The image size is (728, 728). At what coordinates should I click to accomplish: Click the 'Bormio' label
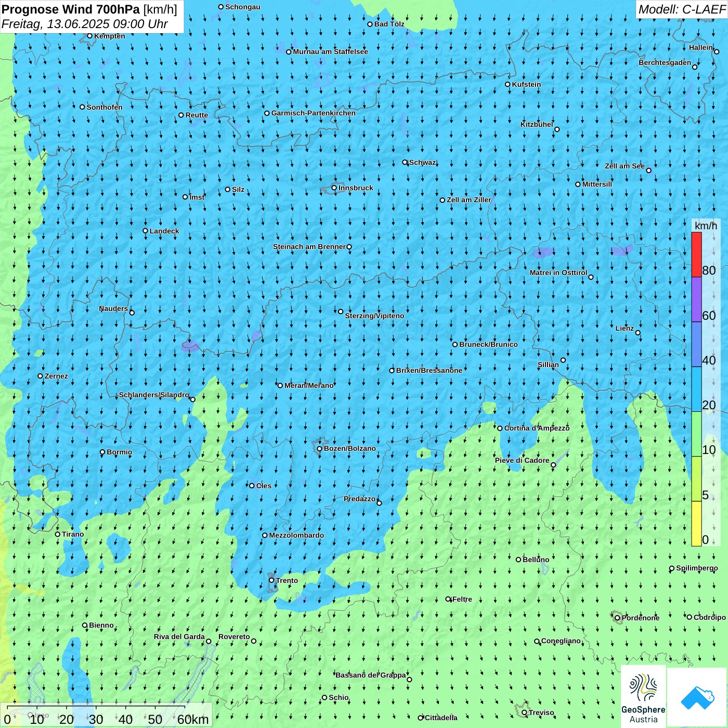pos(119,452)
